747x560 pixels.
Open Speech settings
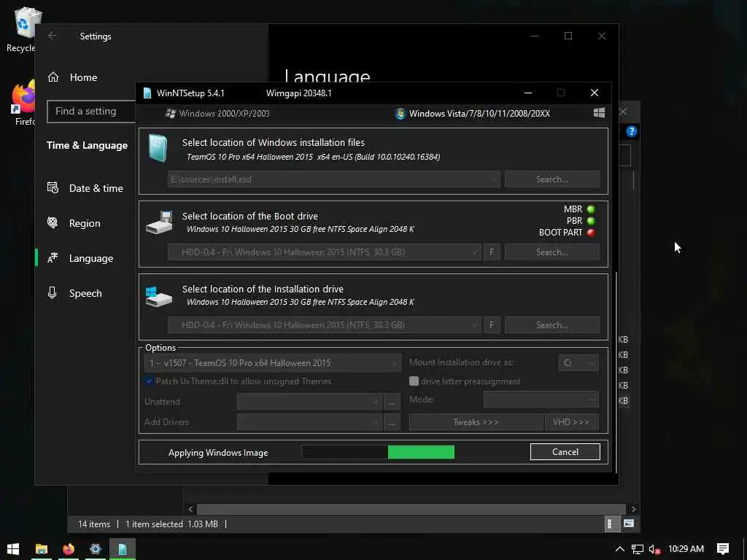point(75,293)
